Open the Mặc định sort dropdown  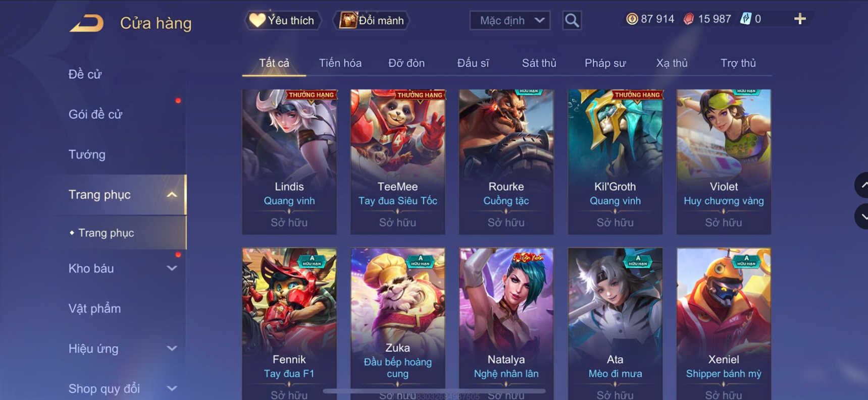[x=510, y=21]
